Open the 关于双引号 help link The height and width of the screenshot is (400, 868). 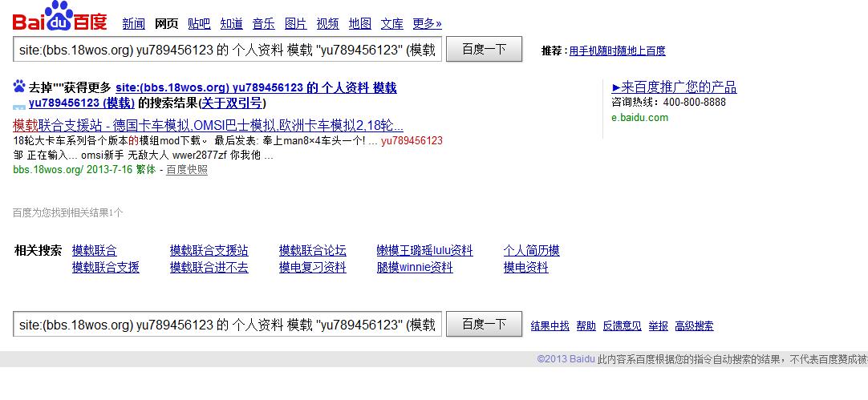(x=233, y=103)
